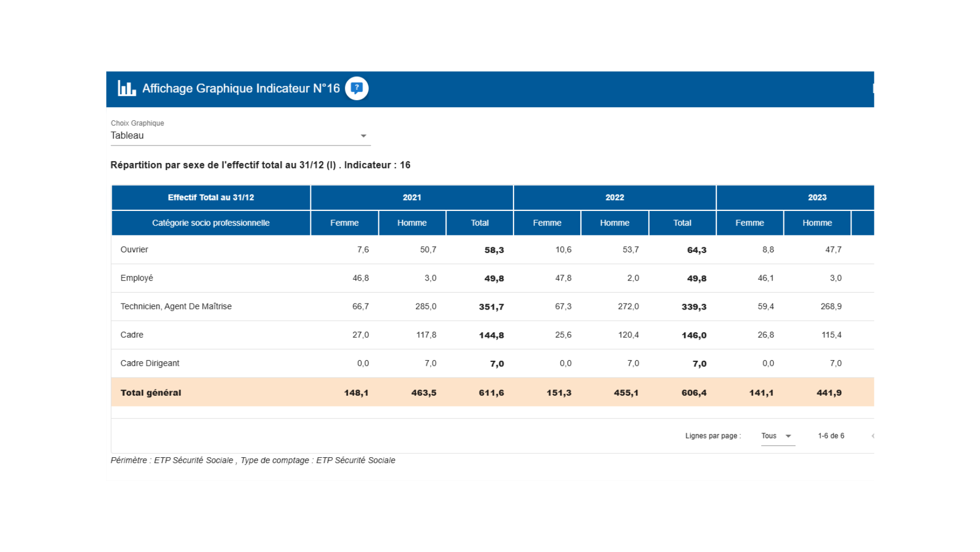Select the Cadre Dirigeant row label
Screen dimensions: 980x552
tap(150, 363)
